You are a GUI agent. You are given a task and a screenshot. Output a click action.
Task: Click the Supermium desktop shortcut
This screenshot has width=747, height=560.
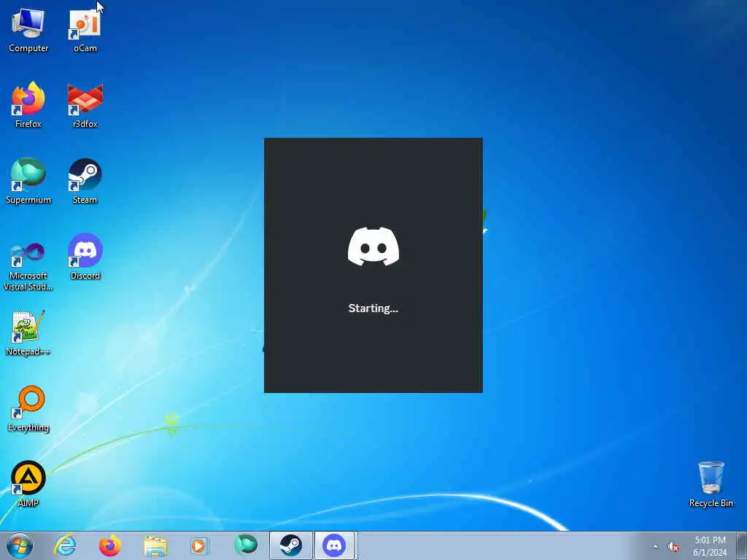coord(28,181)
